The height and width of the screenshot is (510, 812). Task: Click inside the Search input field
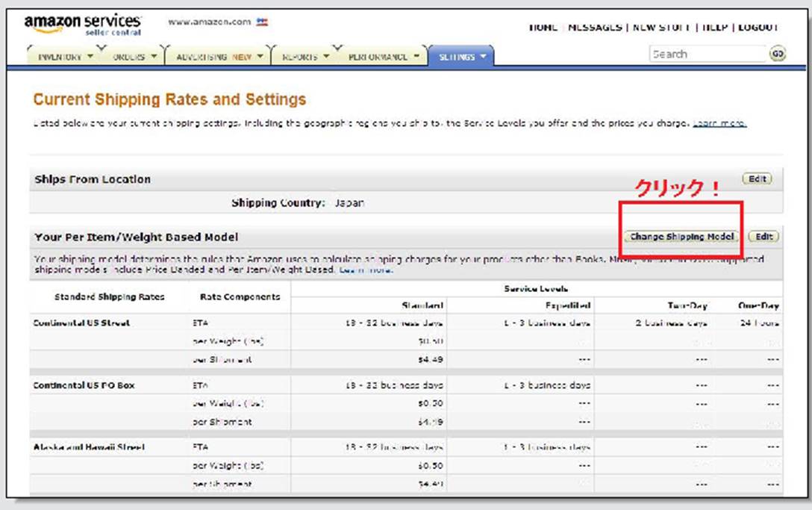tap(707, 54)
